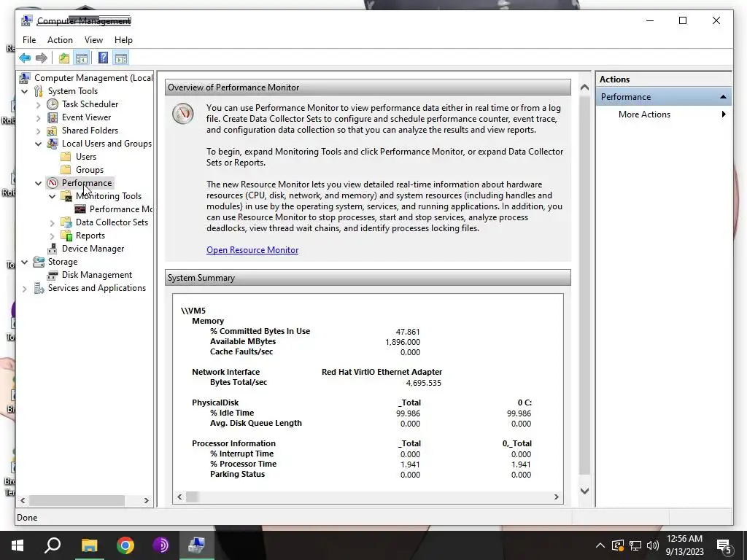The height and width of the screenshot is (560, 747).
Task: Expand the Reports node
Action: (x=53, y=236)
